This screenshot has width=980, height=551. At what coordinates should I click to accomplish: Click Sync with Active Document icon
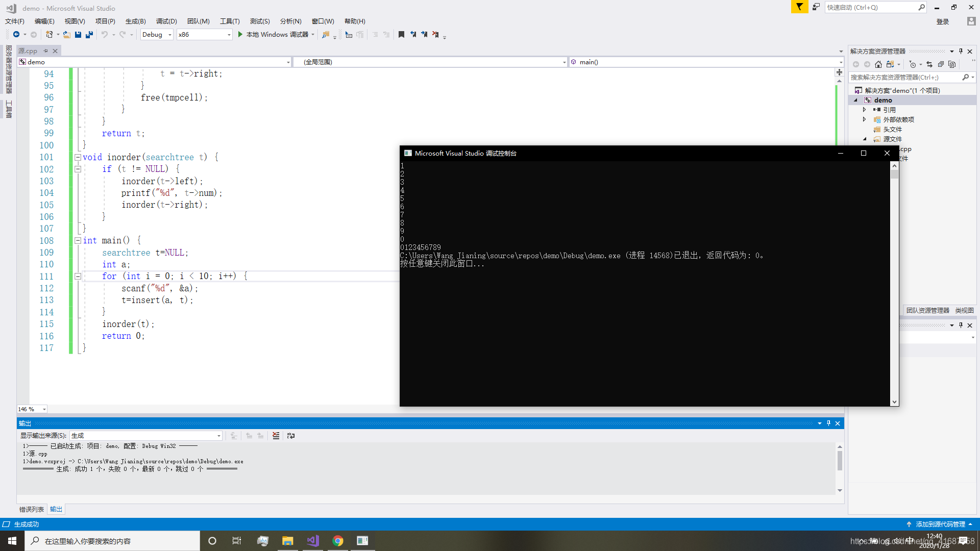[929, 64]
